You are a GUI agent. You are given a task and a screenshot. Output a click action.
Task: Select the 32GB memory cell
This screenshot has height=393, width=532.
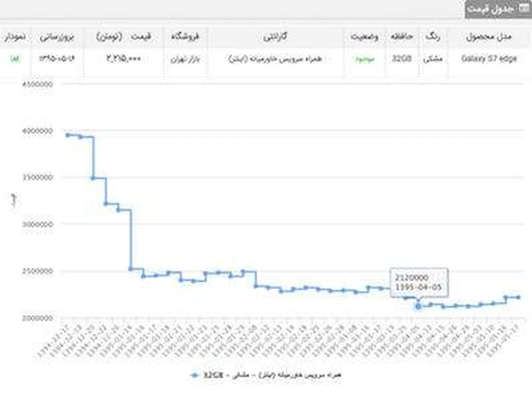coord(402,59)
